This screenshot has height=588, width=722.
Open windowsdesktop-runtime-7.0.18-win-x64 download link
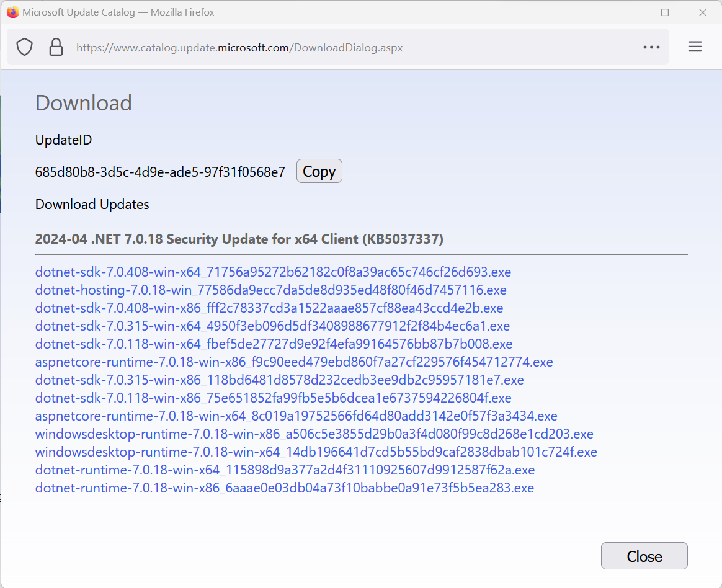pos(316,452)
